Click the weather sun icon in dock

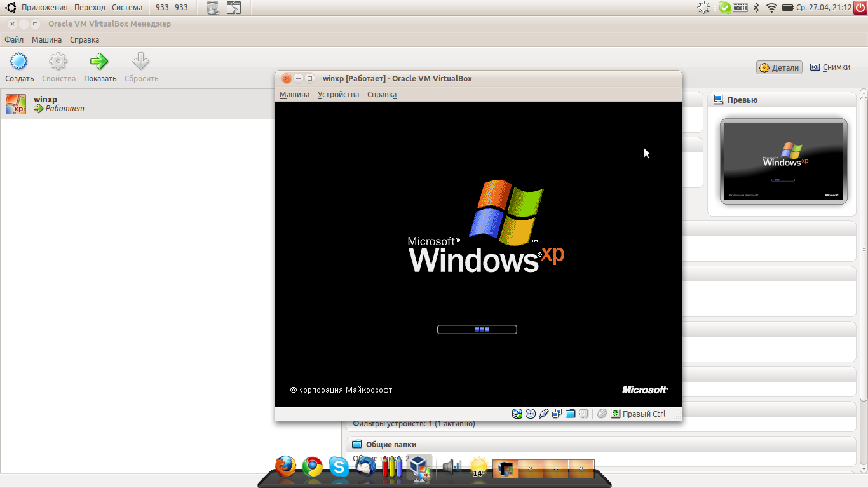click(478, 467)
